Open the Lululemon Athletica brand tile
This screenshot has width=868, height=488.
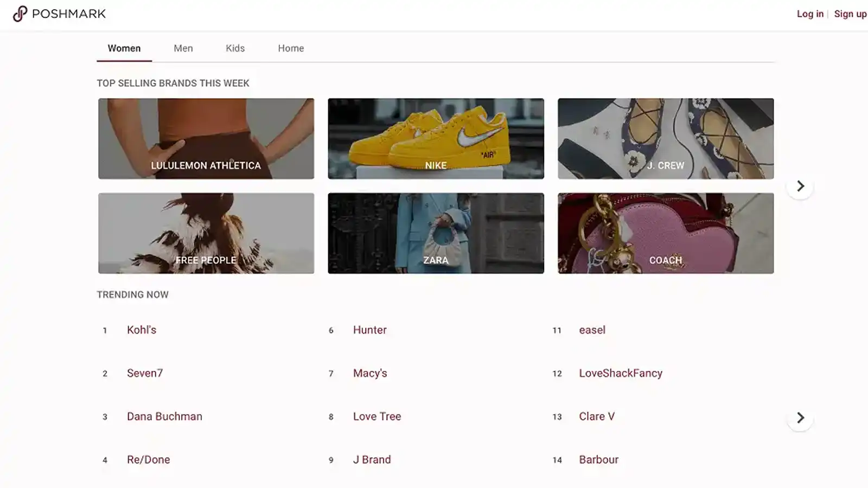point(206,138)
